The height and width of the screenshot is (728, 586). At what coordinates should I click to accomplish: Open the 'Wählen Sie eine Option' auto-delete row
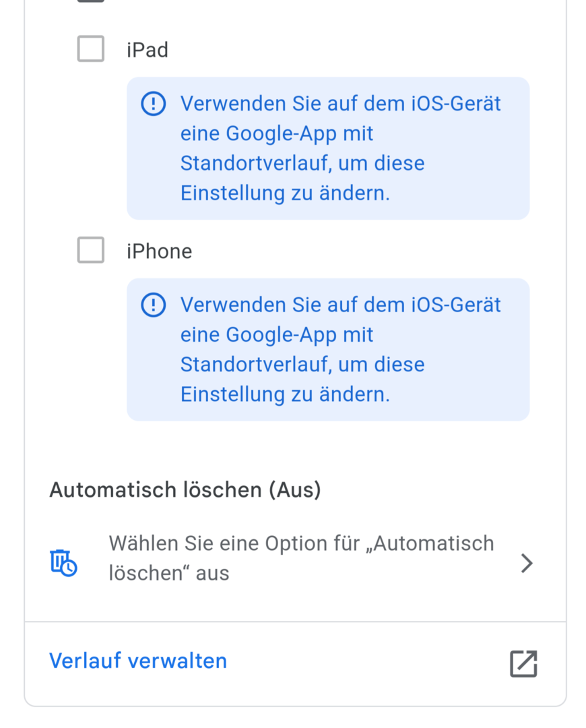coord(301,558)
